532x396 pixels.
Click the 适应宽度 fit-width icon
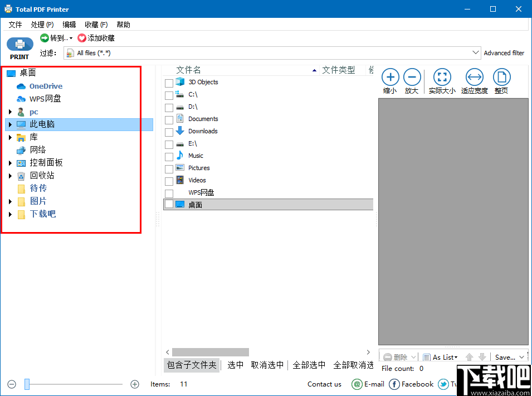tap(474, 78)
